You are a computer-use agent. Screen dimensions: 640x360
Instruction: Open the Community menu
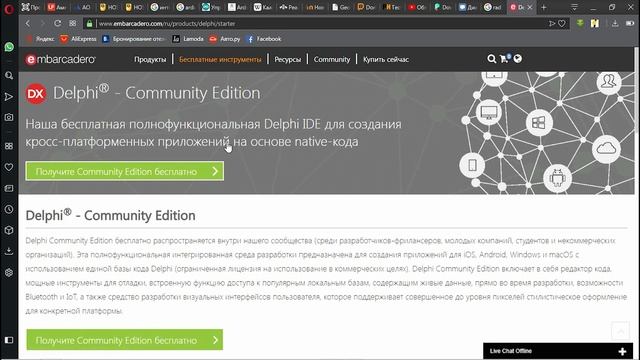[332, 60]
